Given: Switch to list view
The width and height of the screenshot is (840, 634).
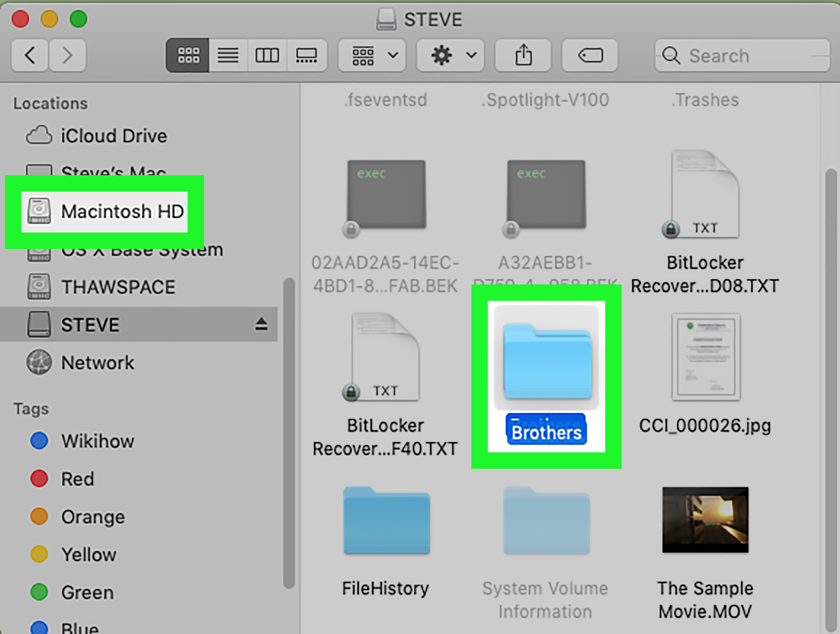Looking at the screenshot, I should (228, 55).
